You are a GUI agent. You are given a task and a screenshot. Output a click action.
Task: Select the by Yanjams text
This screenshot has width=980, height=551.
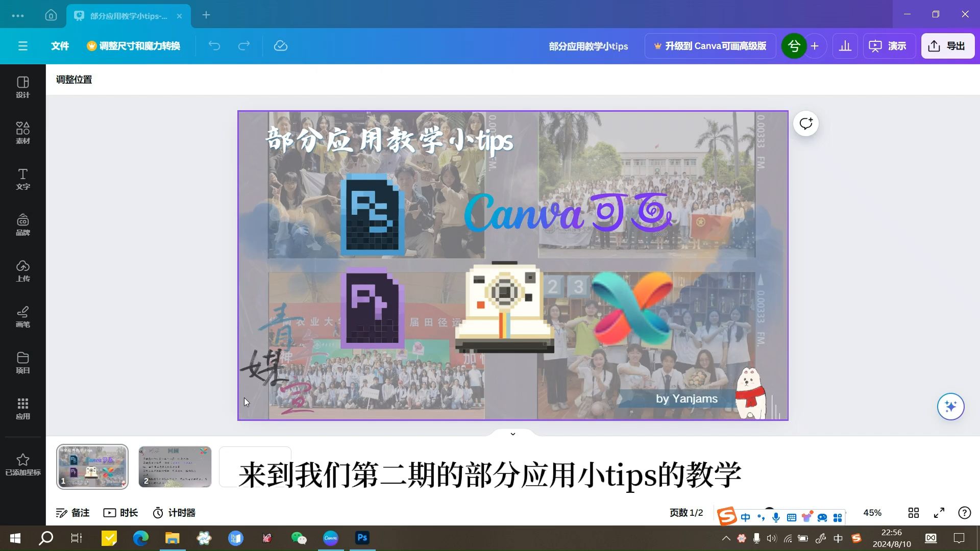point(687,399)
